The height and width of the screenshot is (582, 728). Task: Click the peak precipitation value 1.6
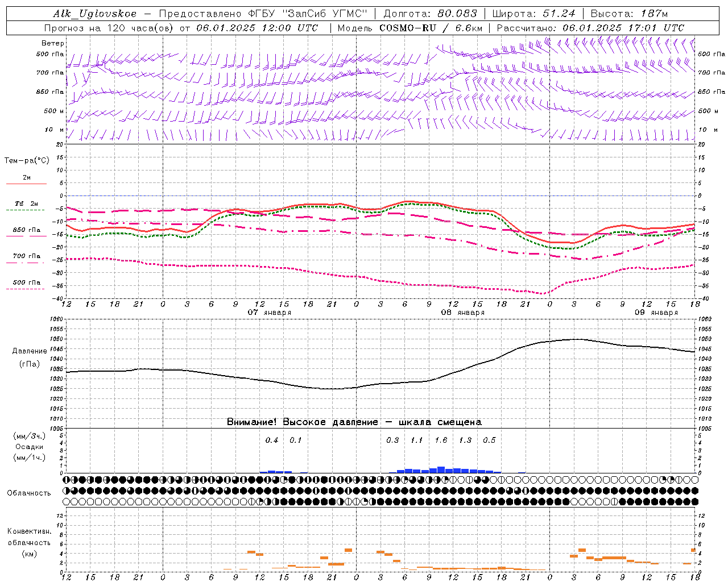441,440
